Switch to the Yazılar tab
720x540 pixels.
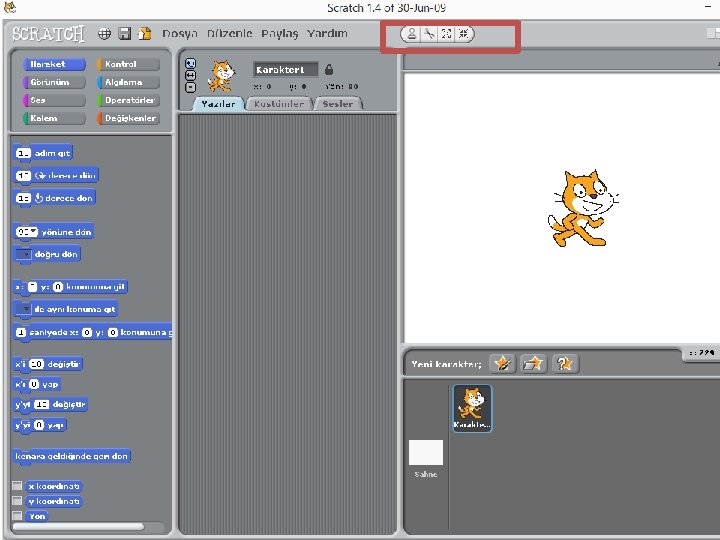[x=219, y=104]
